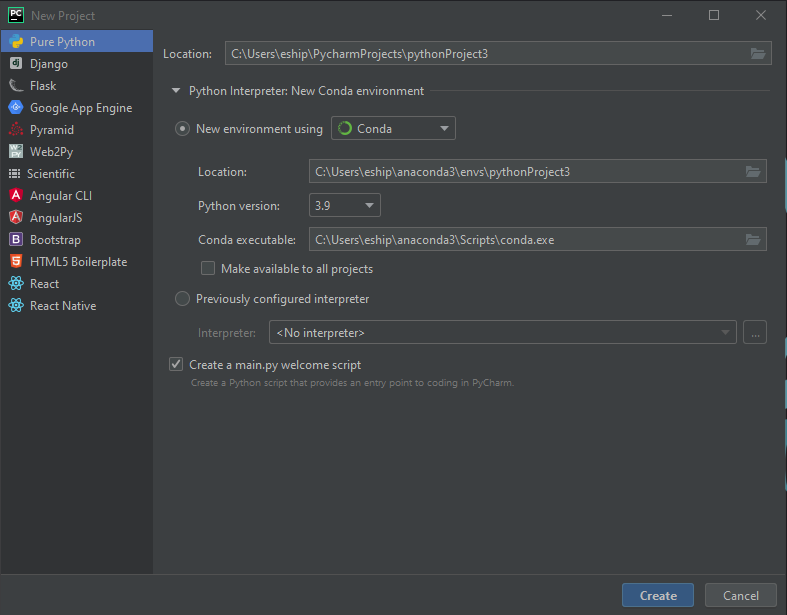Click the Angular CLI red shield icon
The width and height of the screenshot is (787, 615).
pyautogui.click(x=16, y=195)
